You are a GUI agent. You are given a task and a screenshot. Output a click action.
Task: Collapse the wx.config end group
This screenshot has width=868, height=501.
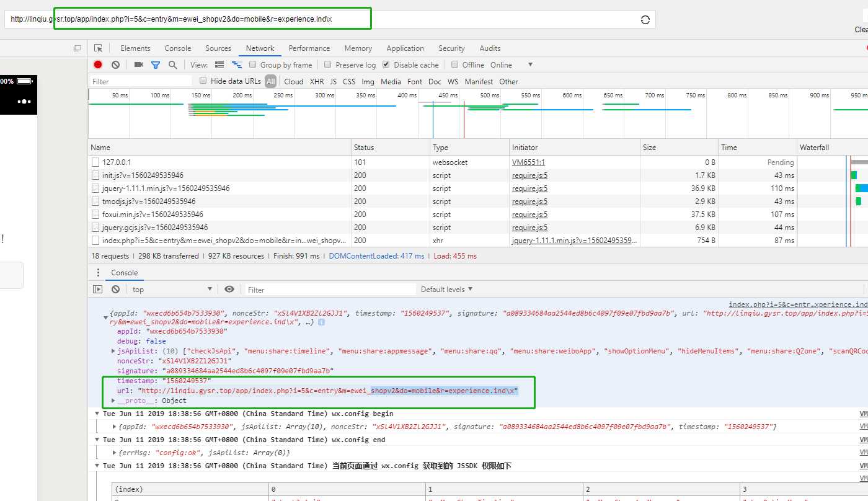[97, 440]
